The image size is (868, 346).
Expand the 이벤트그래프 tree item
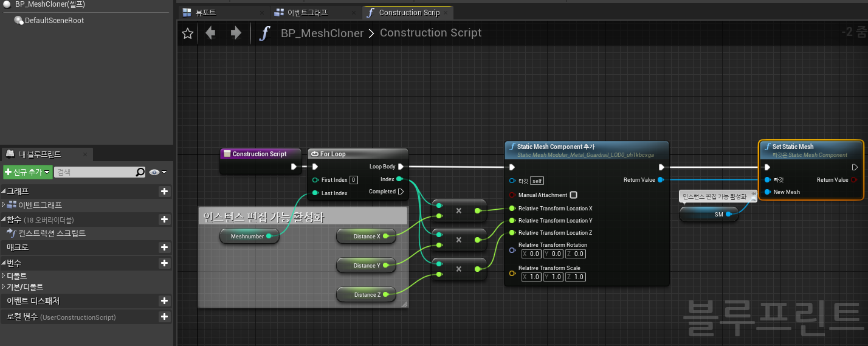point(4,205)
